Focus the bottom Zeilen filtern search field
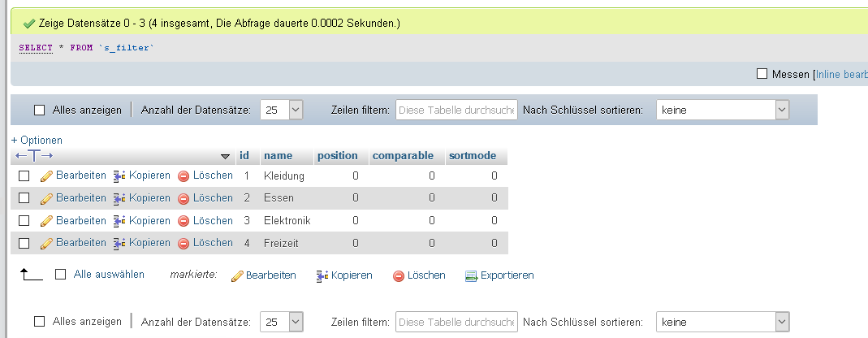 tap(456, 322)
